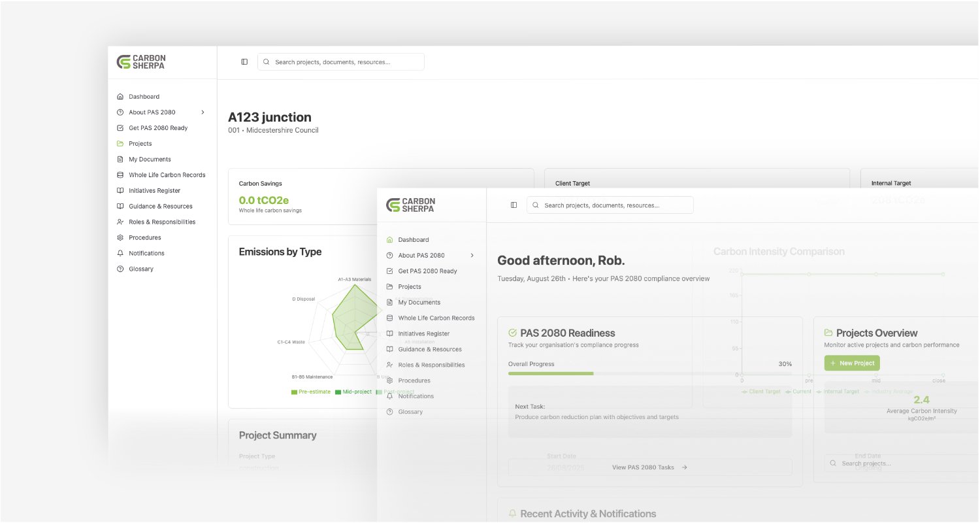Toggle sidebar panel icon in front window header
The image size is (980, 523).
pos(514,205)
